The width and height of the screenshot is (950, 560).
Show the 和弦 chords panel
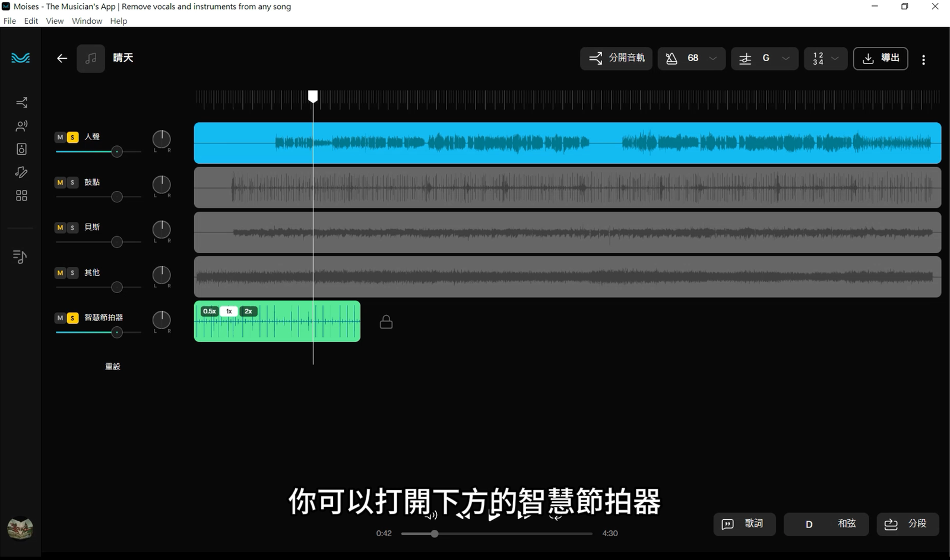coord(826,524)
